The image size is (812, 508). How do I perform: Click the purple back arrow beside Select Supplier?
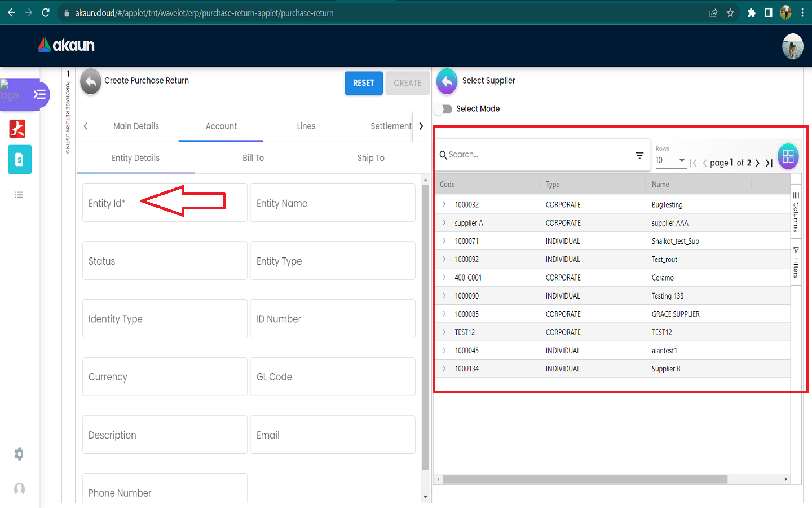(447, 82)
